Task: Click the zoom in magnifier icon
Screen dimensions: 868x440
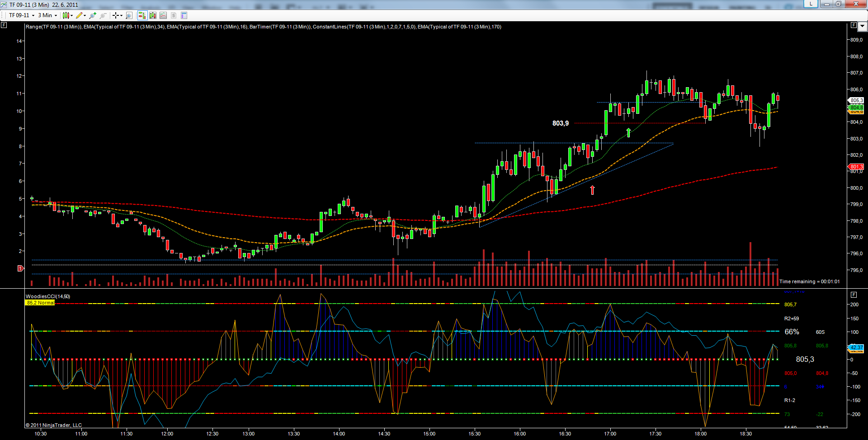Action: [93, 15]
